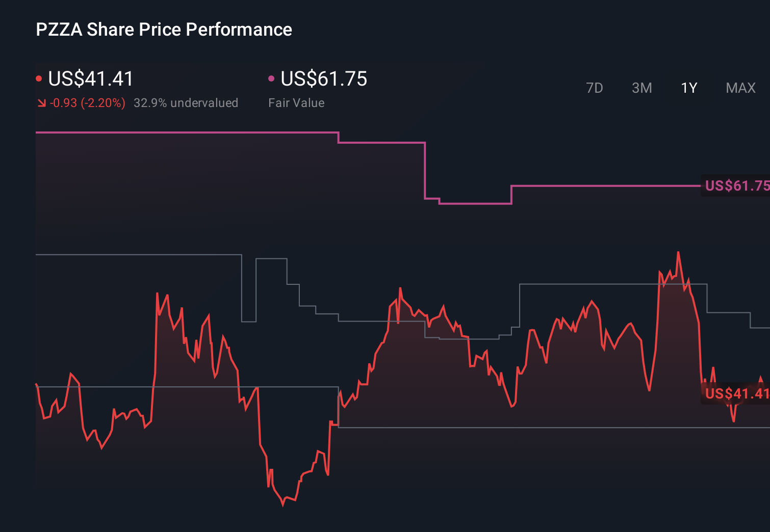
Task: Click the PZZA Share Price Performance title
Action: point(164,30)
